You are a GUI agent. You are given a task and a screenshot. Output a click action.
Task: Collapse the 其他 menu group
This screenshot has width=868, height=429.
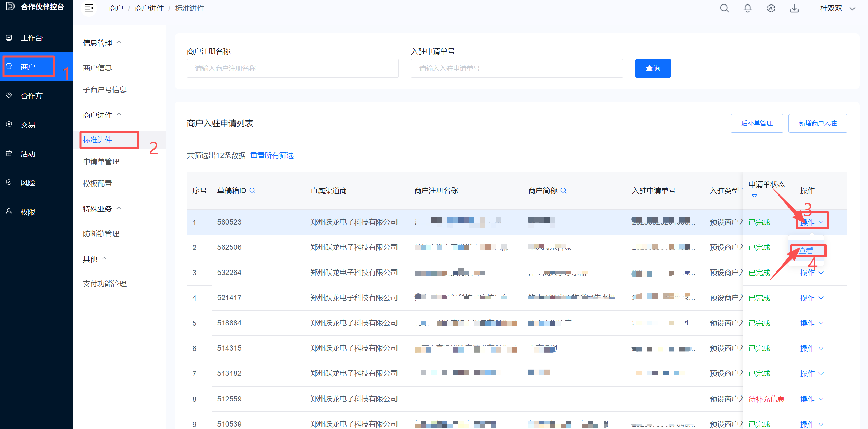click(x=95, y=259)
